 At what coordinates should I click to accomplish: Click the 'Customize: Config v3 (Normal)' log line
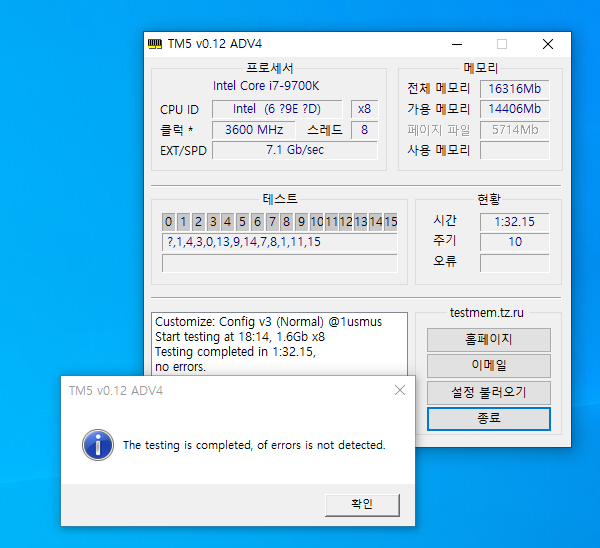(268, 322)
